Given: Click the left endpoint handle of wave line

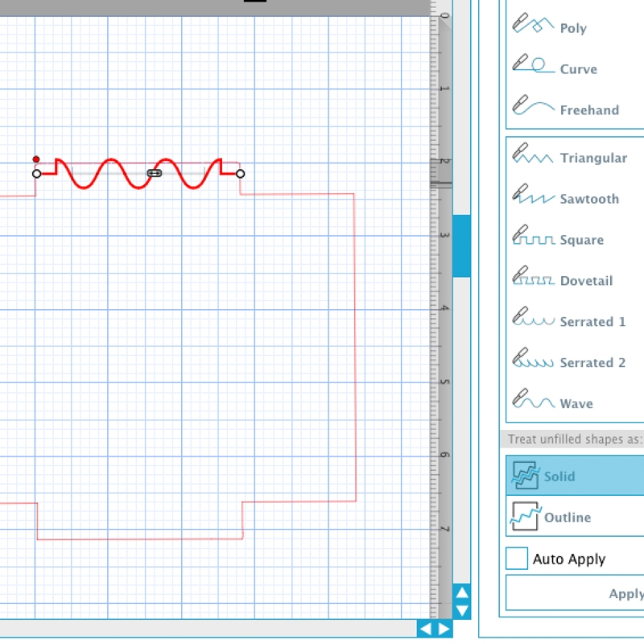Looking at the screenshot, I should click(x=36, y=174).
